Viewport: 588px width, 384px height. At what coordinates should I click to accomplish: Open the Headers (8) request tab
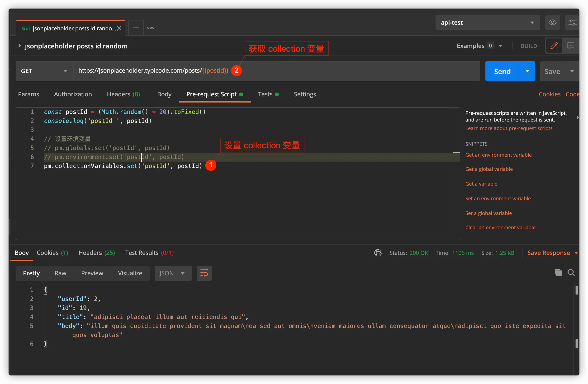(123, 94)
